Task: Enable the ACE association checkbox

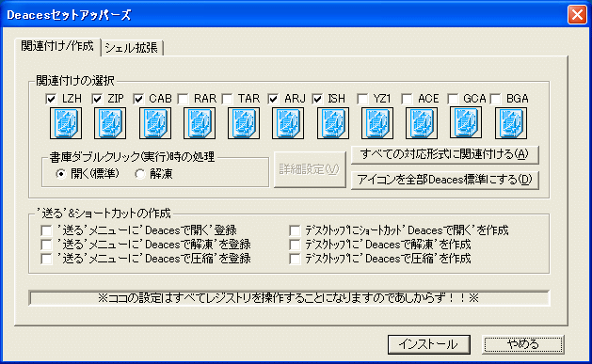Action: [407, 99]
